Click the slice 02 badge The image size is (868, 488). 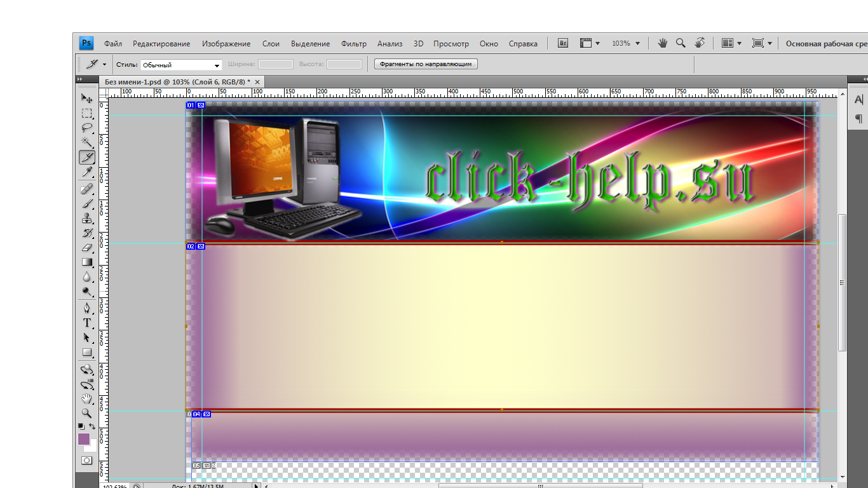click(191, 246)
